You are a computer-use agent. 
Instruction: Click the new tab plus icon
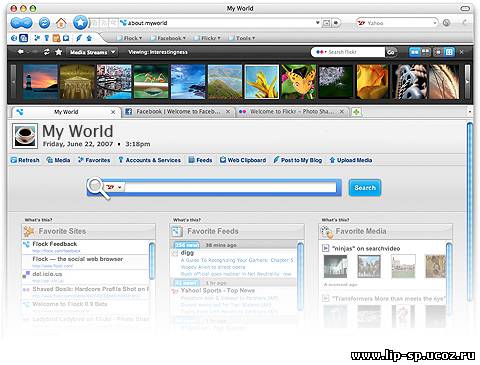[x=356, y=112]
